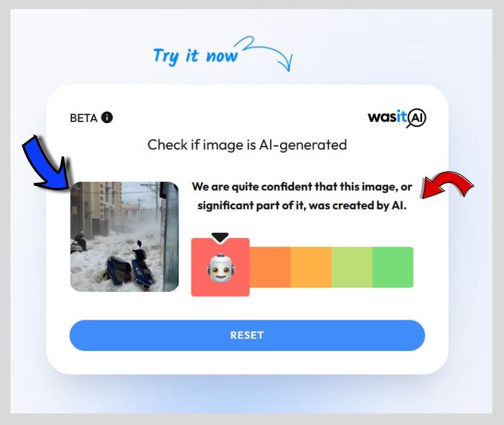Click the BETA info icon
The width and height of the screenshot is (504, 425).
click(107, 118)
